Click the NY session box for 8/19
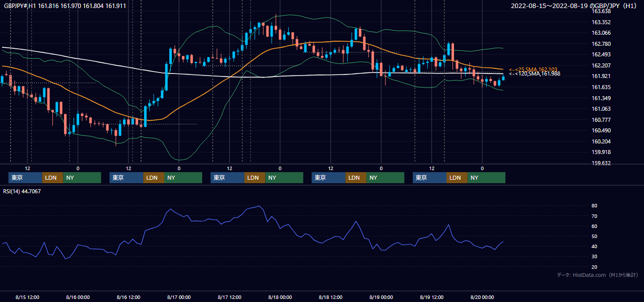The height and width of the screenshot is (302, 644). [486, 178]
